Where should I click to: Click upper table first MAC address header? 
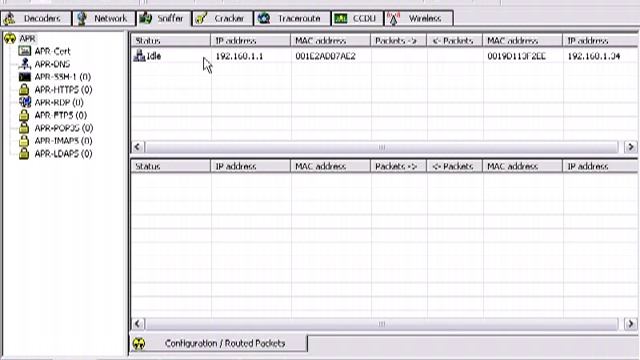tap(331, 40)
